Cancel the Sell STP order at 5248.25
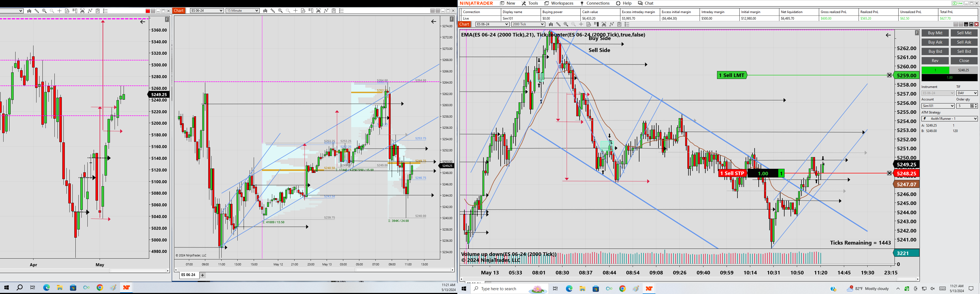 889,173
